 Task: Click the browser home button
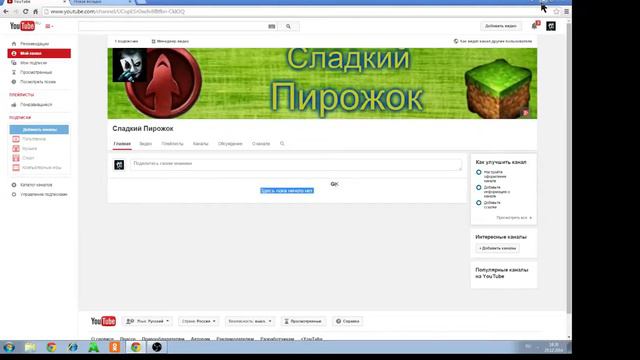36,11
